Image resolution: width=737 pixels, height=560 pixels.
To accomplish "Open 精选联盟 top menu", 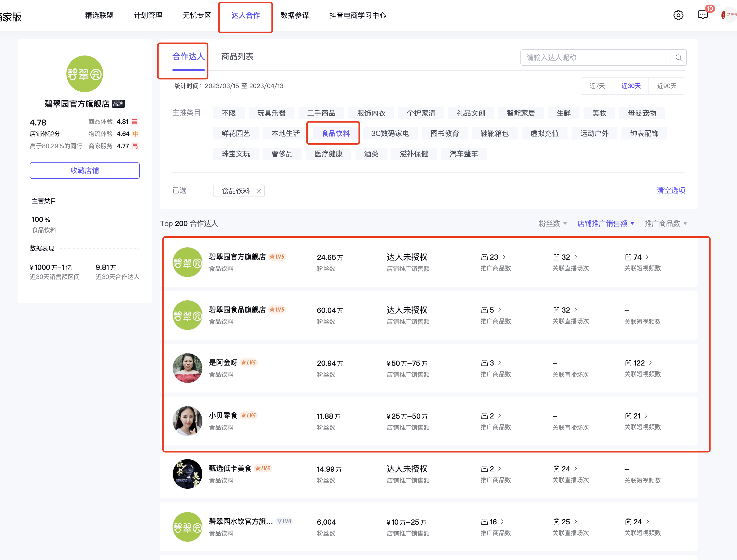I will (99, 15).
